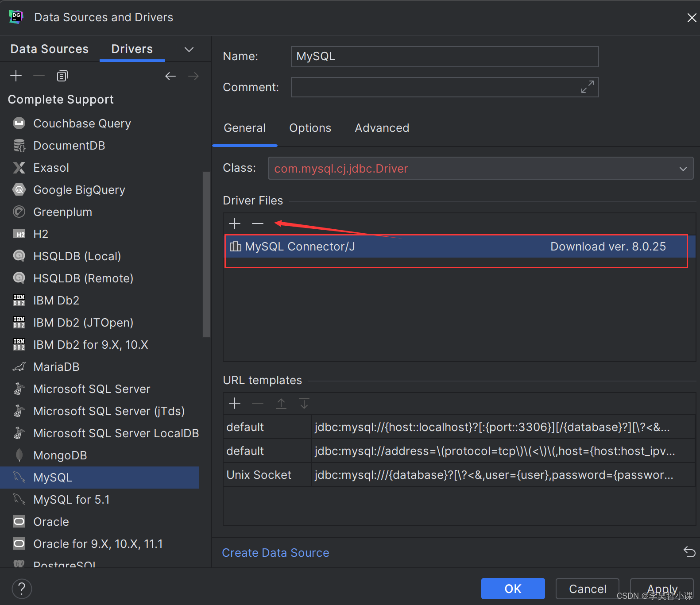Open the General tab
The image size is (700, 605).
244,128
